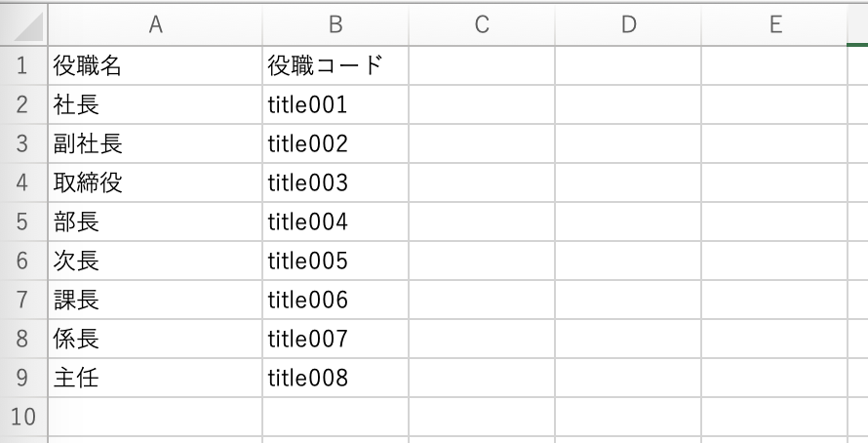
Task: Select the cell containing 社長
Action: tap(155, 105)
